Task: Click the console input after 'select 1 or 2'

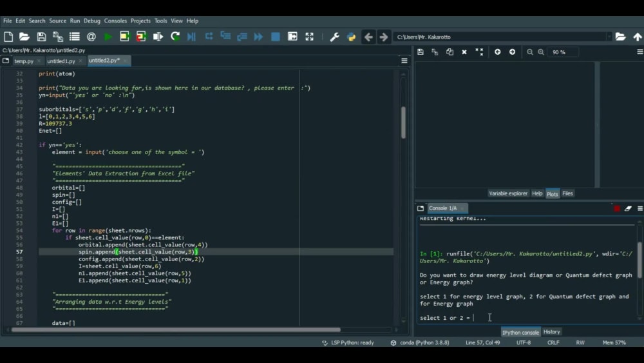Action: 477,318
